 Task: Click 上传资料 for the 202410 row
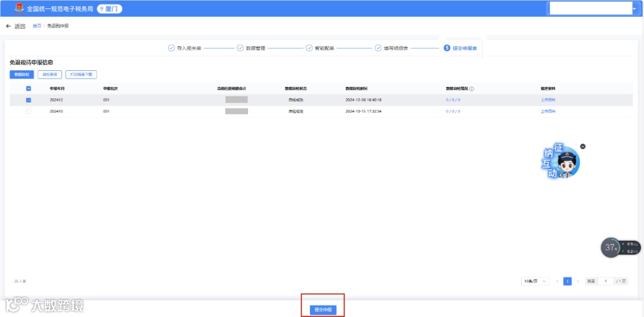548,111
